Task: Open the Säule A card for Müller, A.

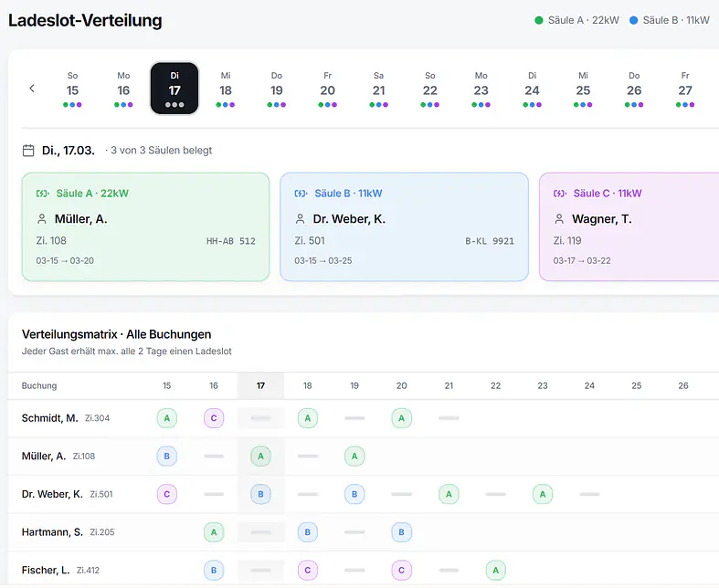Action: pyautogui.click(x=145, y=226)
